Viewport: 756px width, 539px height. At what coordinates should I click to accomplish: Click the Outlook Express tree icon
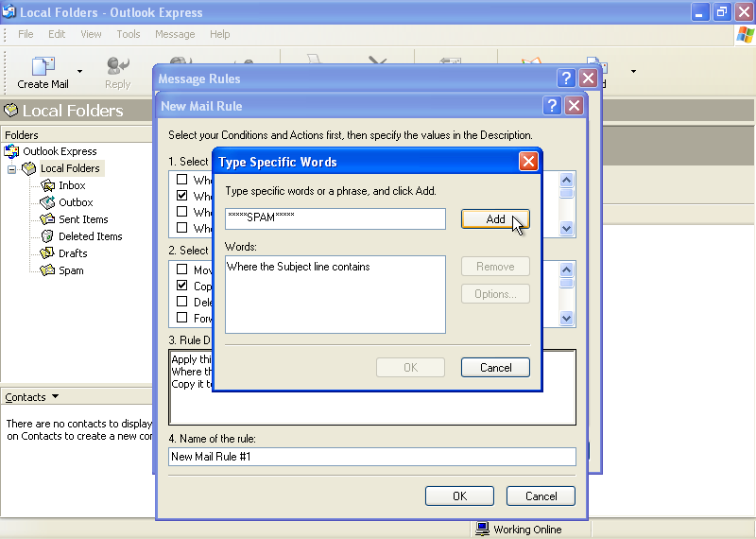(x=11, y=151)
